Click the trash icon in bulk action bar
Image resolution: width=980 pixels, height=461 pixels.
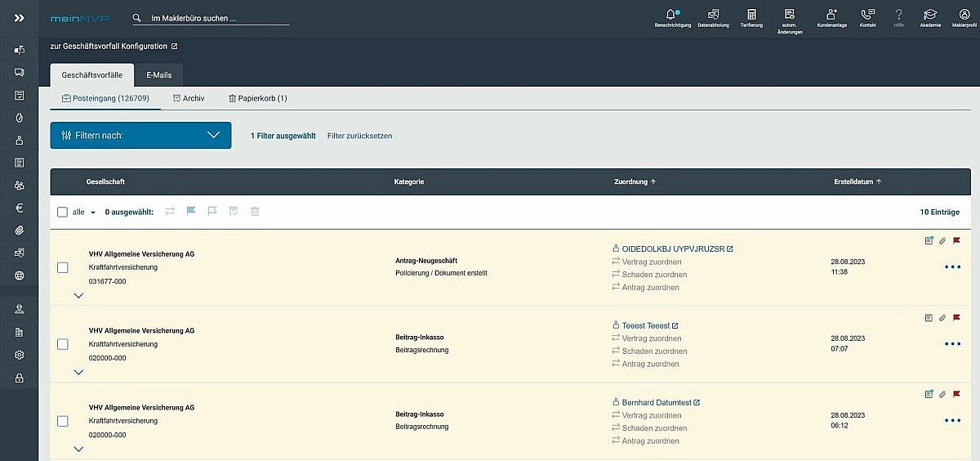pyautogui.click(x=255, y=211)
